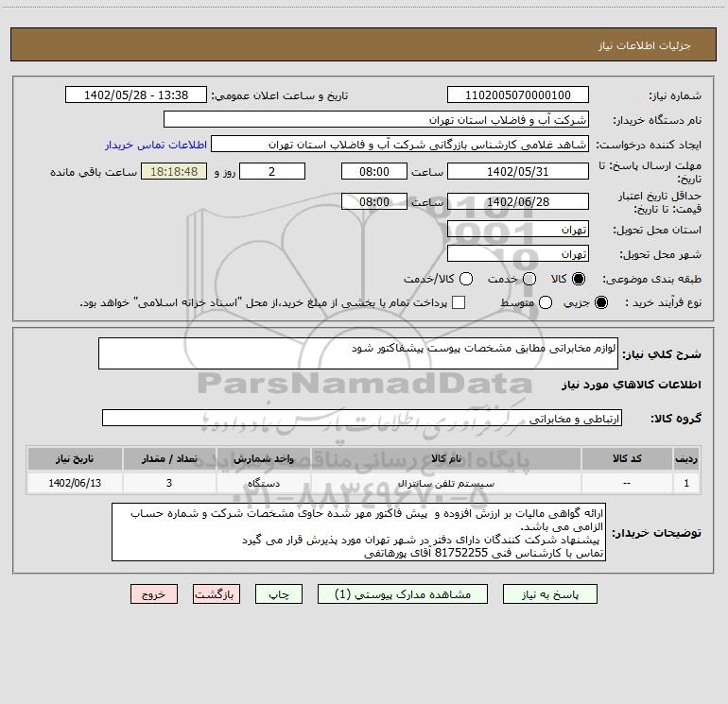Image resolution: width=728 pixels, height=704 pixels.
Task: Select the کالا/خدمت radio button
Action: (466, 279)
